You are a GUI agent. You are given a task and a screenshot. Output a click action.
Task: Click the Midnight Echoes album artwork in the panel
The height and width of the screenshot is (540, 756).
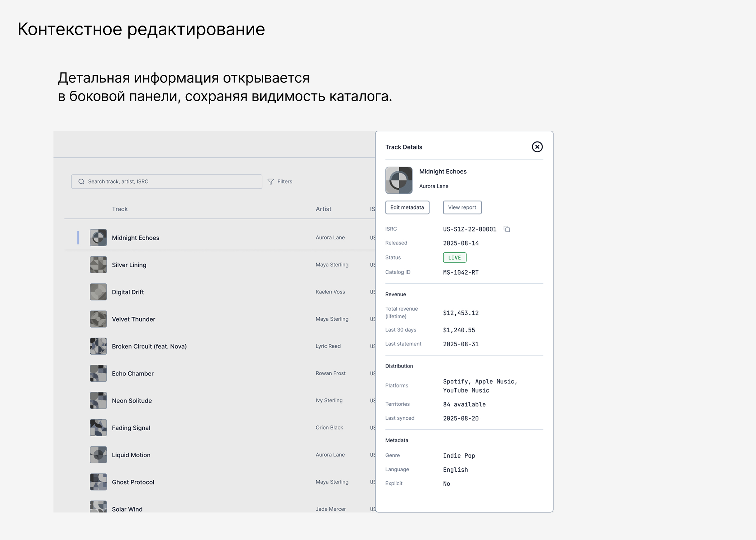[399, 180]
